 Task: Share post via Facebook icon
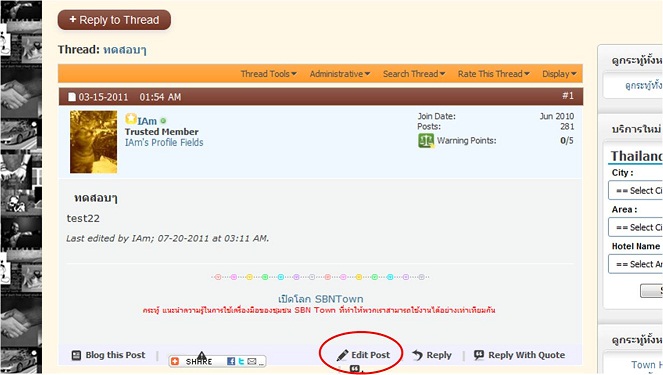231,361
